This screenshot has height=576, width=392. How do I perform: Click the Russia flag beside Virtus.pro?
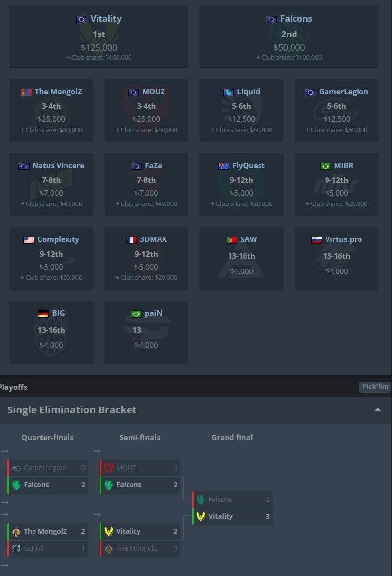pos(316,240)
